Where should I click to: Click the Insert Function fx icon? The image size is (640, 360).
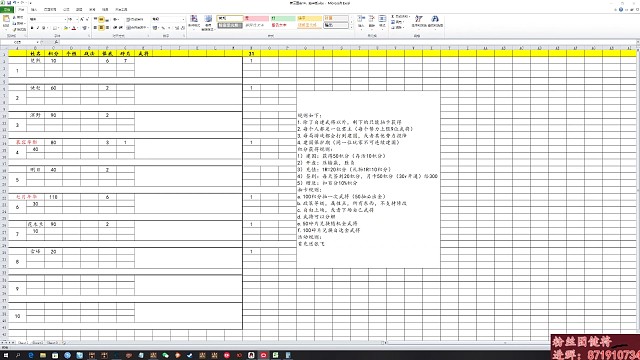pos(56,42)
